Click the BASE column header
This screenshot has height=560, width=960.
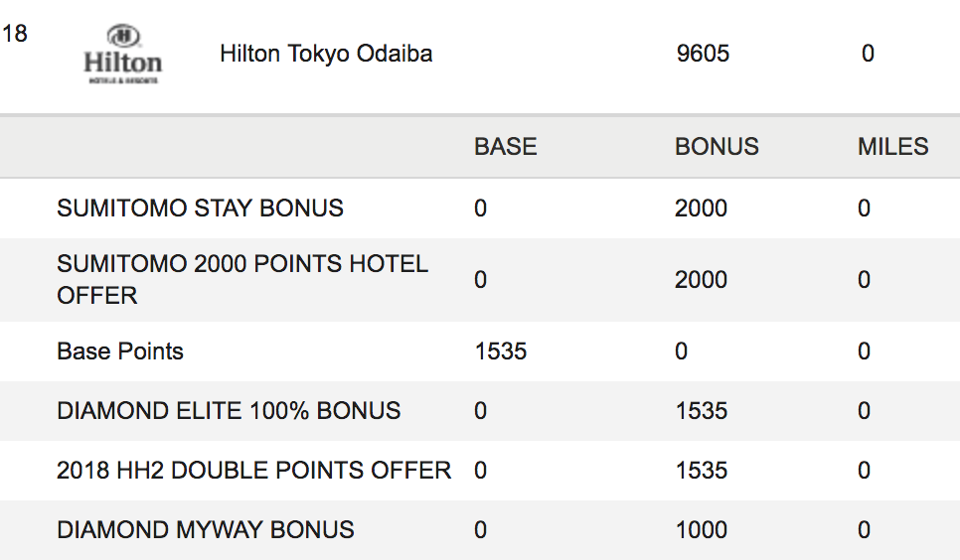point(506,147)
